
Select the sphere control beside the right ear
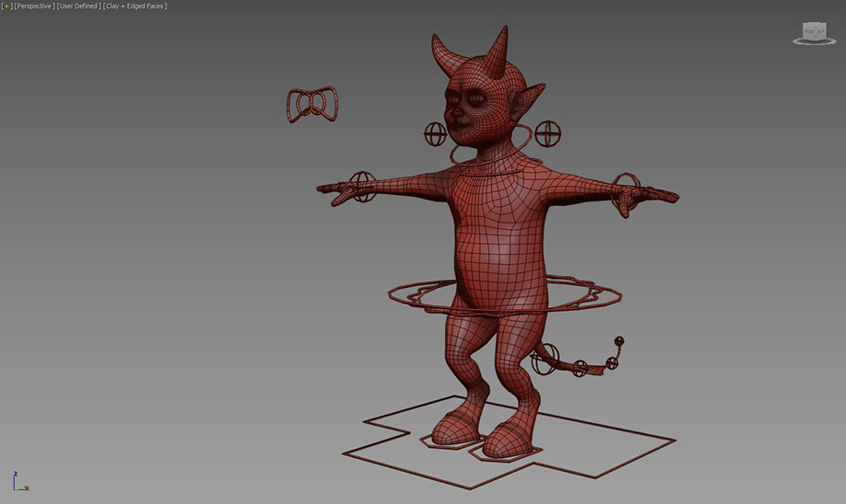point(548,133)
